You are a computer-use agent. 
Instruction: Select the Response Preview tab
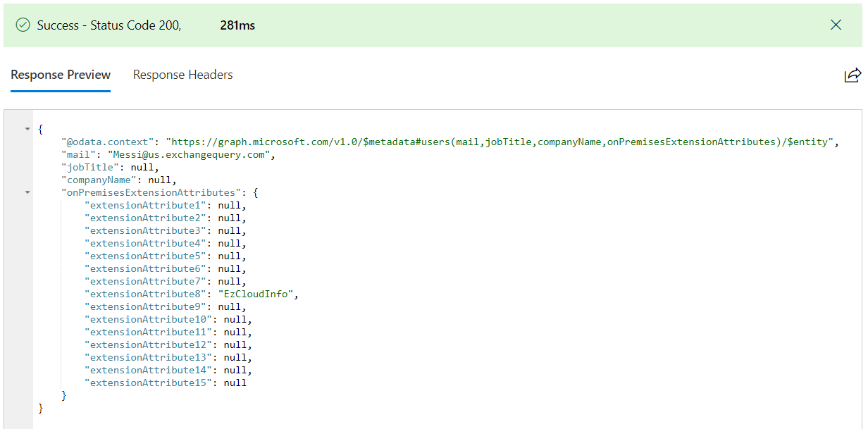pos(60,75)
